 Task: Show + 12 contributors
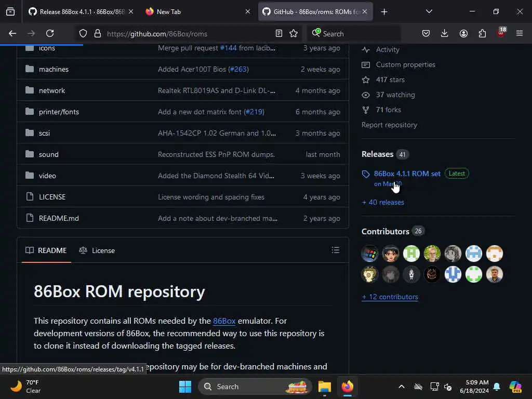point(390,297)
